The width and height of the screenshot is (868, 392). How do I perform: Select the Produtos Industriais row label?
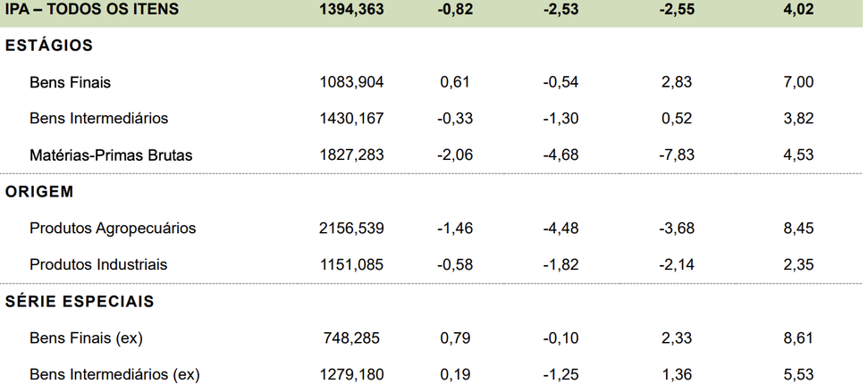click(98, 264)
